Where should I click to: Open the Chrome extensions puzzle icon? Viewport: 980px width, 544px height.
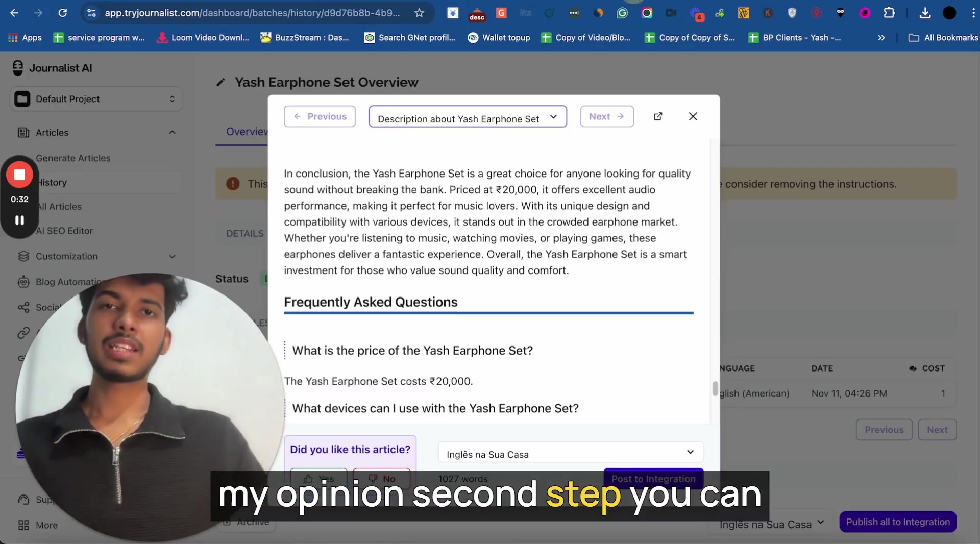(x=889, y=13)
